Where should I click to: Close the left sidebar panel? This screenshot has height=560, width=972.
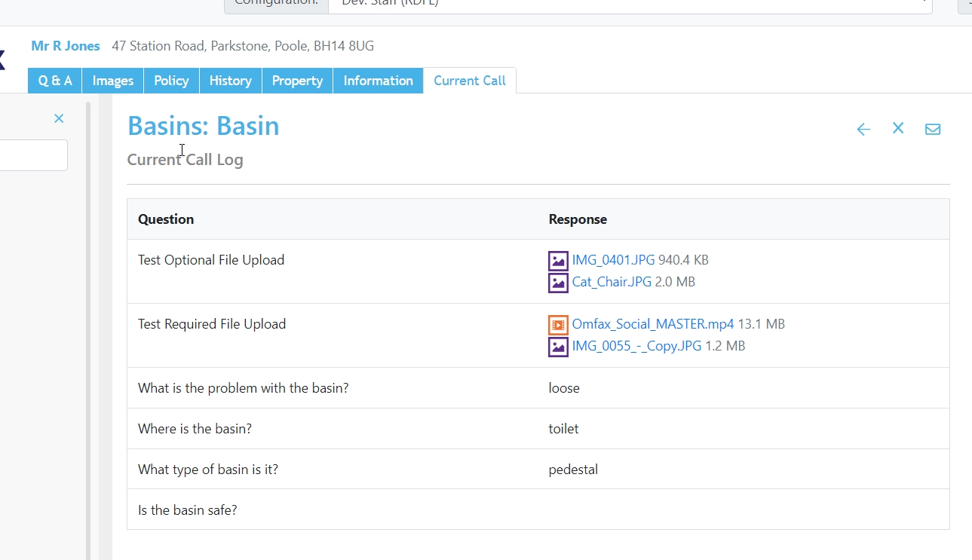click(x=59, y=118)
